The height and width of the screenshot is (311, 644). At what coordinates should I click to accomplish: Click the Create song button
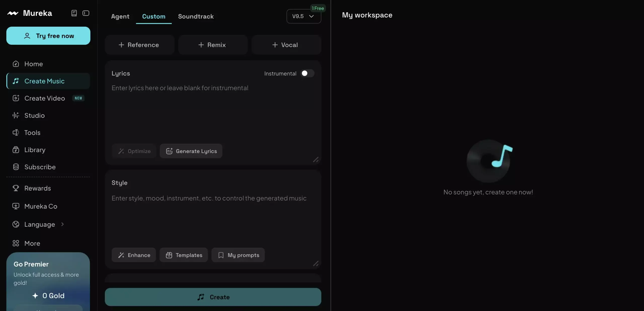213,297
